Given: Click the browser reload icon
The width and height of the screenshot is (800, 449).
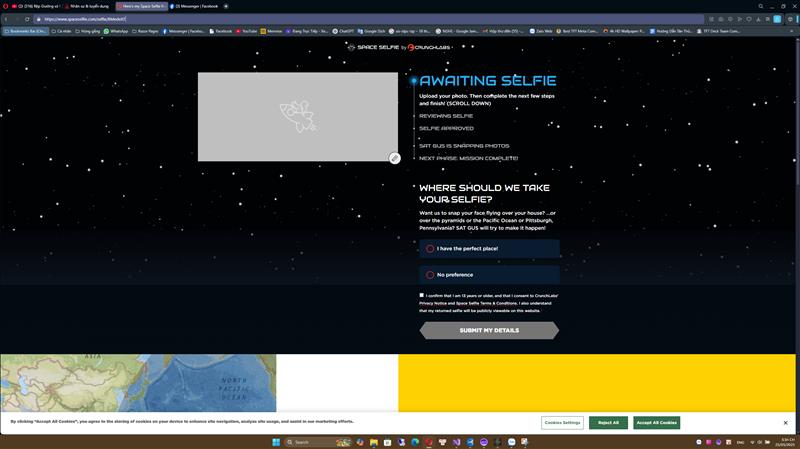Looking at the screenshot, I should [x=27, y=19].
